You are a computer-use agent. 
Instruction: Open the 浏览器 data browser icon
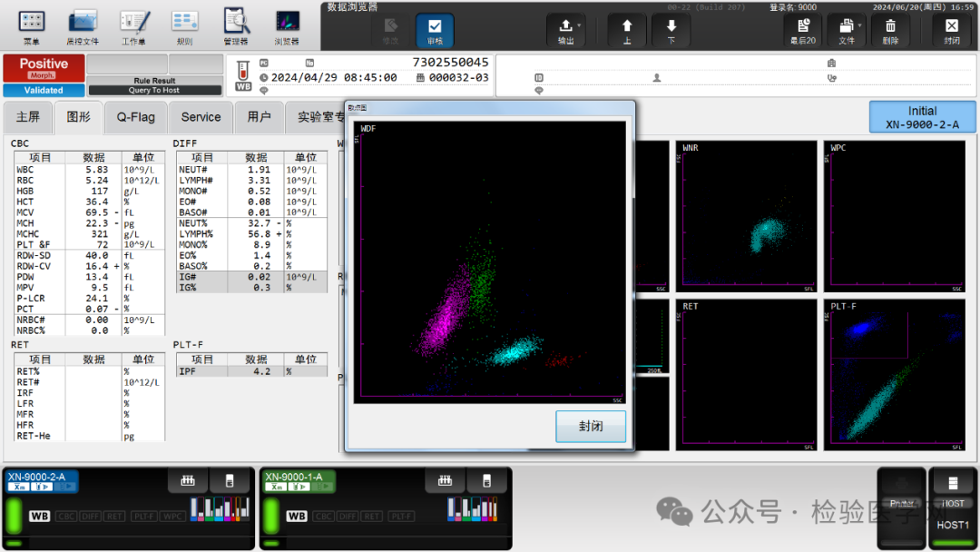[x=287, y=27]
